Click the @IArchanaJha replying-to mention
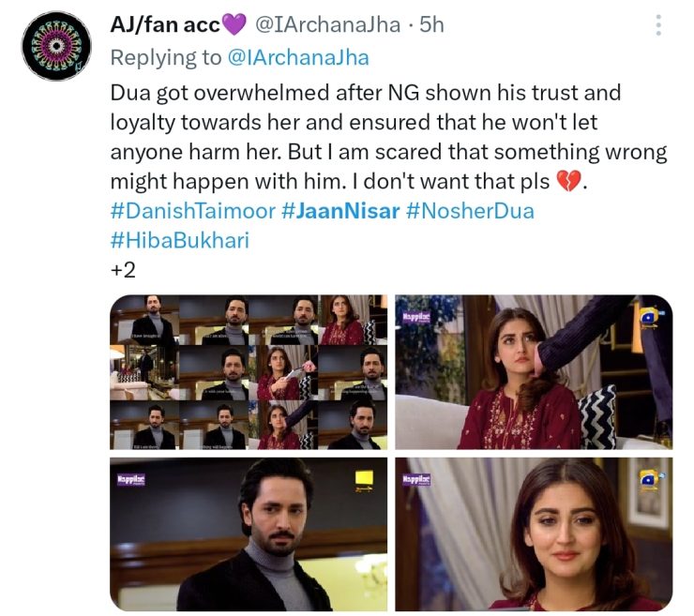 tap(298, 58)
